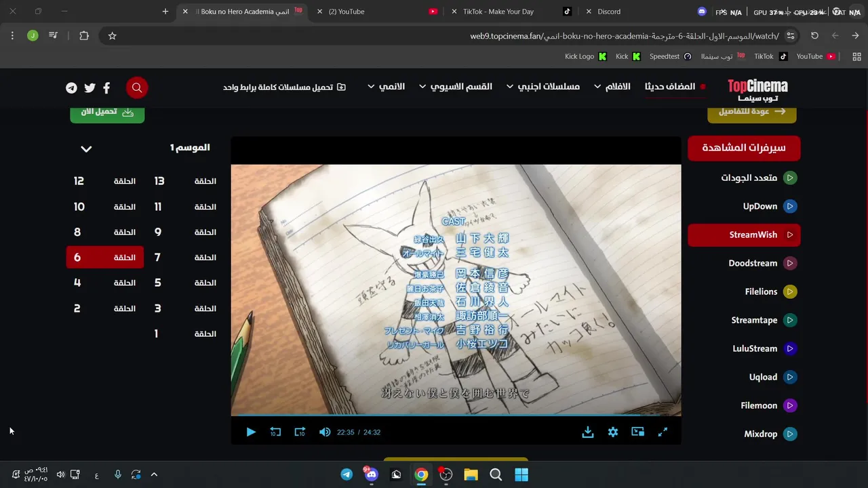This screenshot has width=868, height=488.
Task: Download video from the player toolbar
Action: point(588,432)
